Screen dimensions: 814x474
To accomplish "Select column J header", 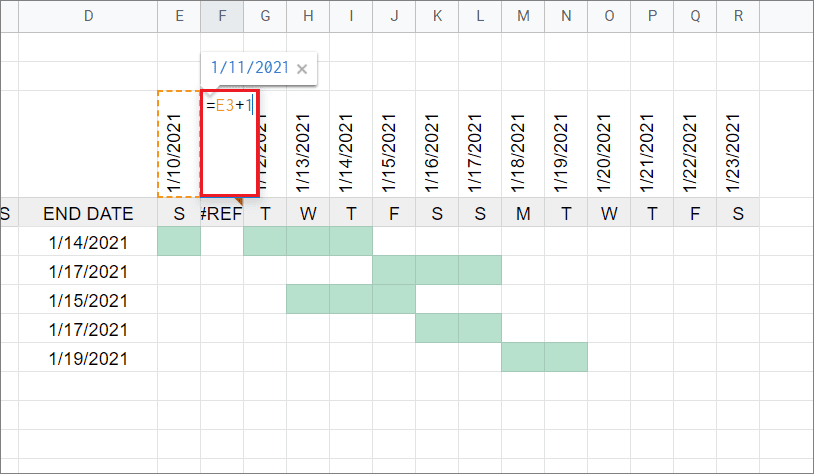I will (x=394, y=16).
